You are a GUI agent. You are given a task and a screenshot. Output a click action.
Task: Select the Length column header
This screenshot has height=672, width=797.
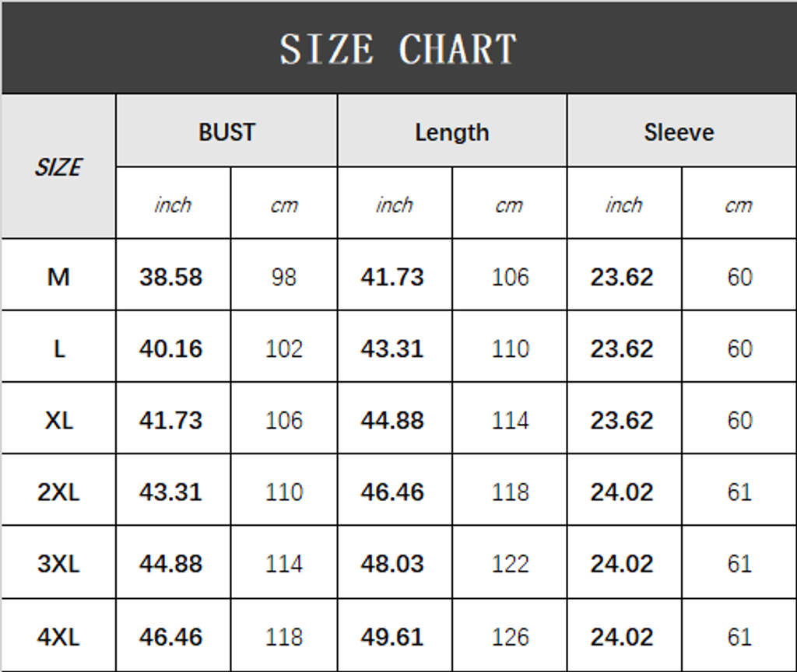pos(451,132)
